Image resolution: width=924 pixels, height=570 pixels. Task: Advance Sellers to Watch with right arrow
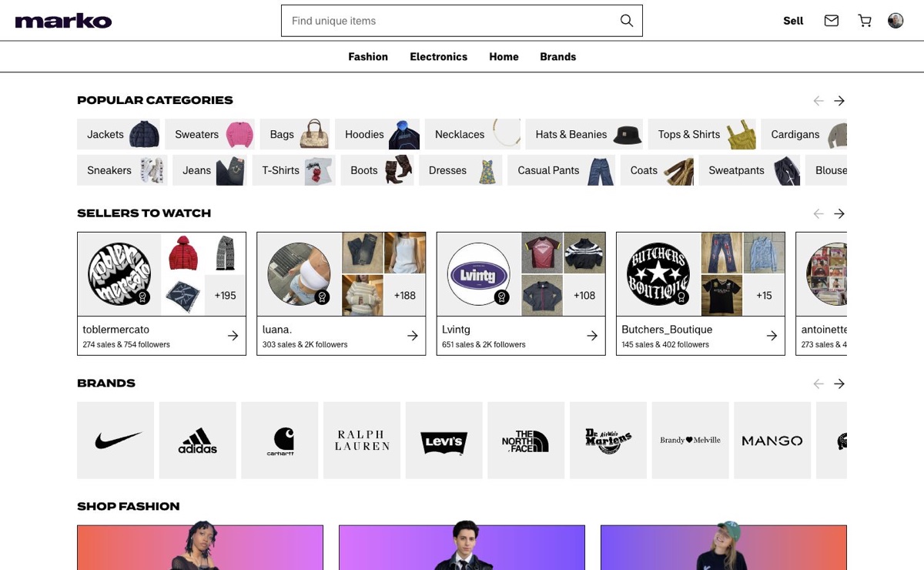coord(839,213)
